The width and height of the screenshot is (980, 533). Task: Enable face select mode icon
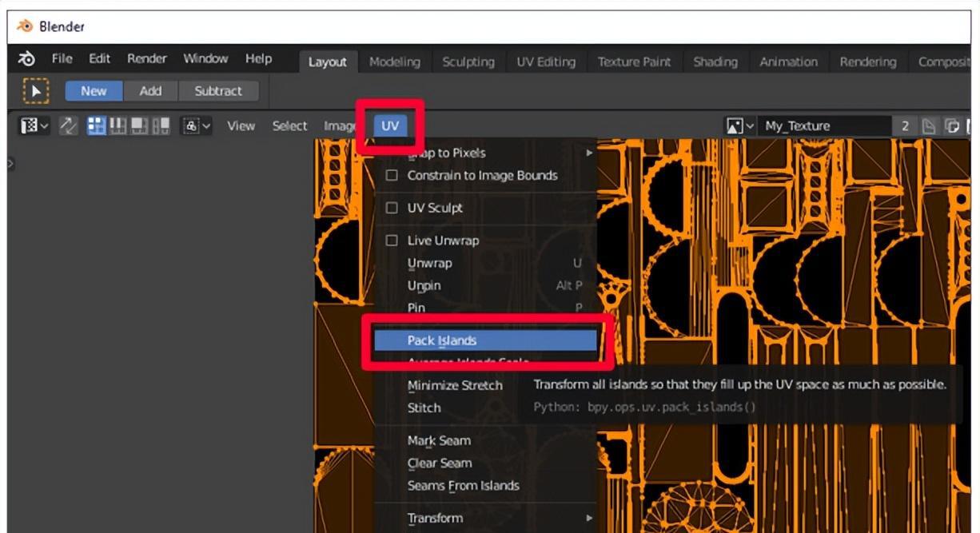click(138, 125)
